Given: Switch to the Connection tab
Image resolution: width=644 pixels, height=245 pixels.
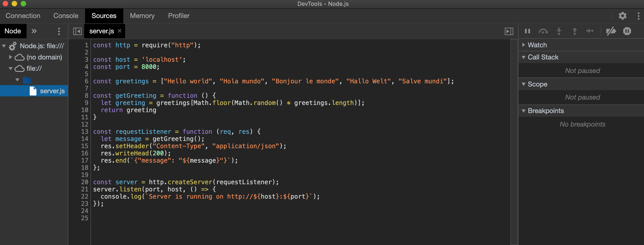Looking at the screenshot, I should click(23, 16).
